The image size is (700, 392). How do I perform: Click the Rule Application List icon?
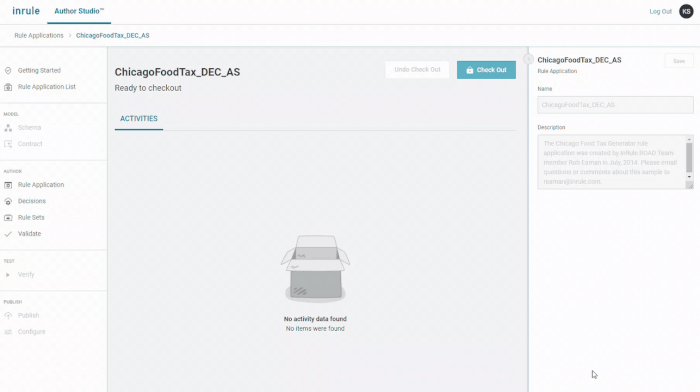click(8, 87)
